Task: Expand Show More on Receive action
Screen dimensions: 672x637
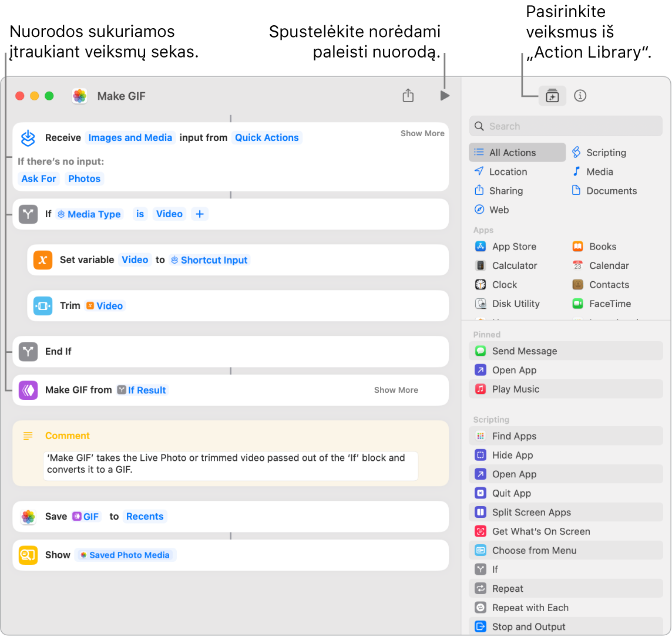Action: click(x=422, y=133)
